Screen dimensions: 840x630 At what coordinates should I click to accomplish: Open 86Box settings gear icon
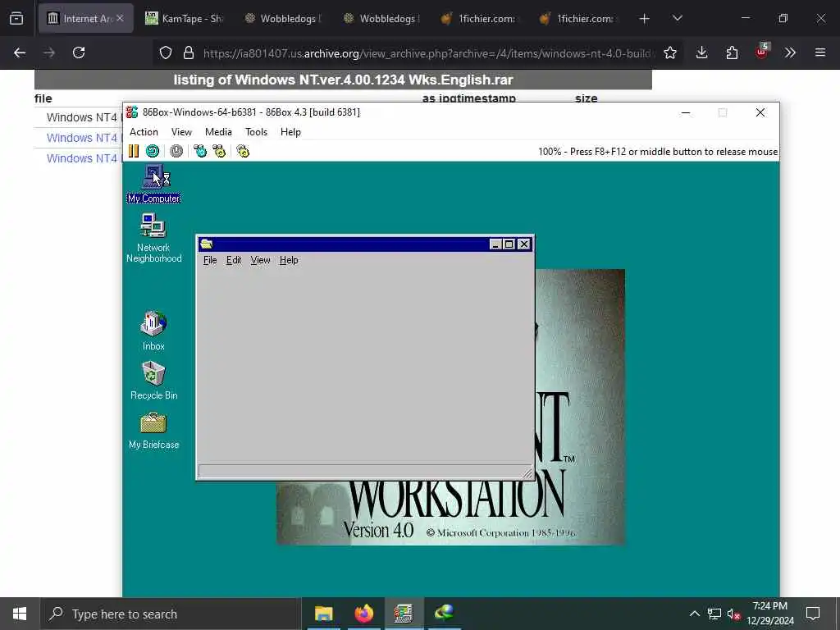click(x=243, y=152)
